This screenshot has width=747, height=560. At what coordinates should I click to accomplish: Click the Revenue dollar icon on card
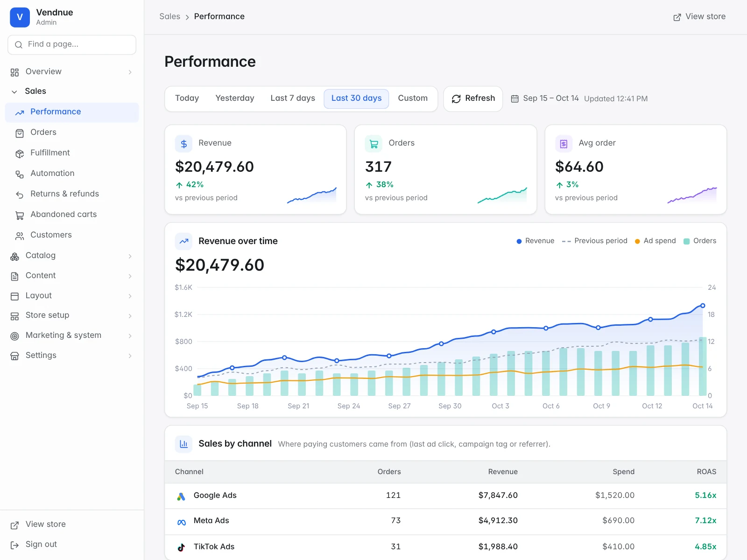183,144
